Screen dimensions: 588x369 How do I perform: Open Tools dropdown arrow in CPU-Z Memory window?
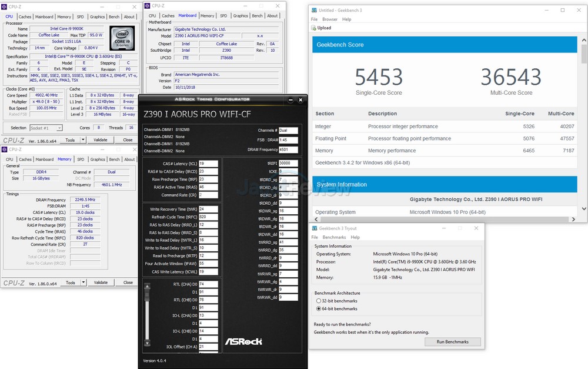point(83,282)
